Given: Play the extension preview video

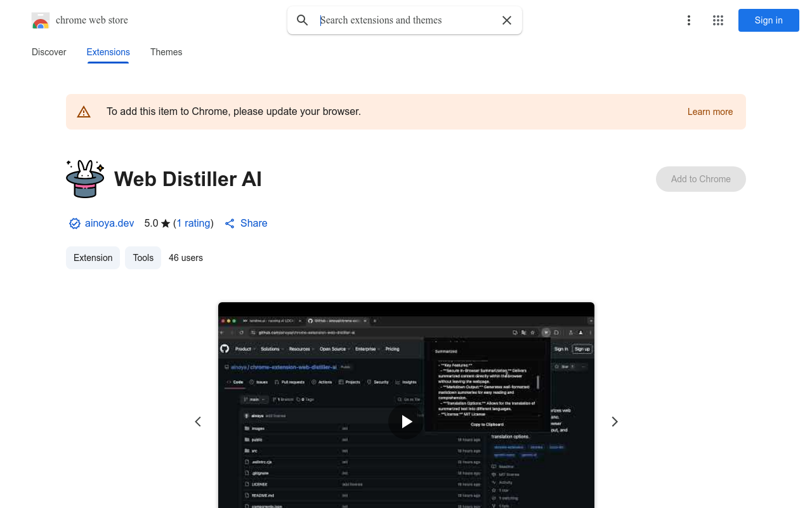Looking at the screenshot, I should pyautogui.click(x=406, y=422).
